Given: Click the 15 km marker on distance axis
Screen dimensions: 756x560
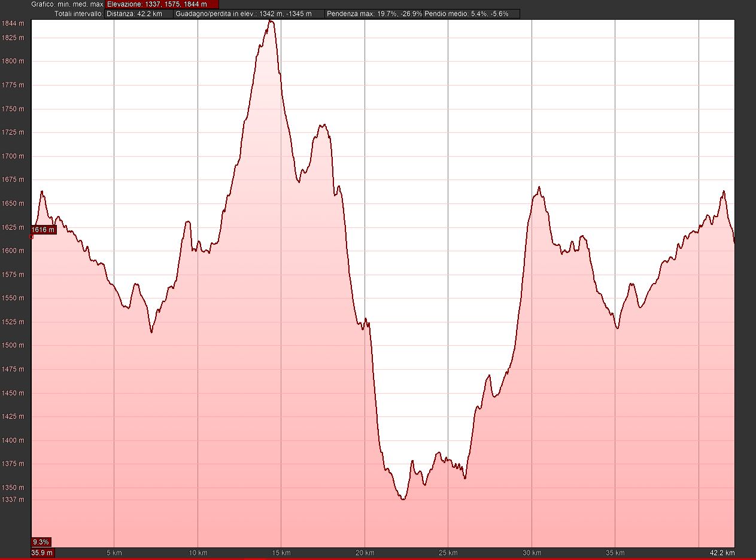Looking at the screenshot, I should tap(281, 553).
